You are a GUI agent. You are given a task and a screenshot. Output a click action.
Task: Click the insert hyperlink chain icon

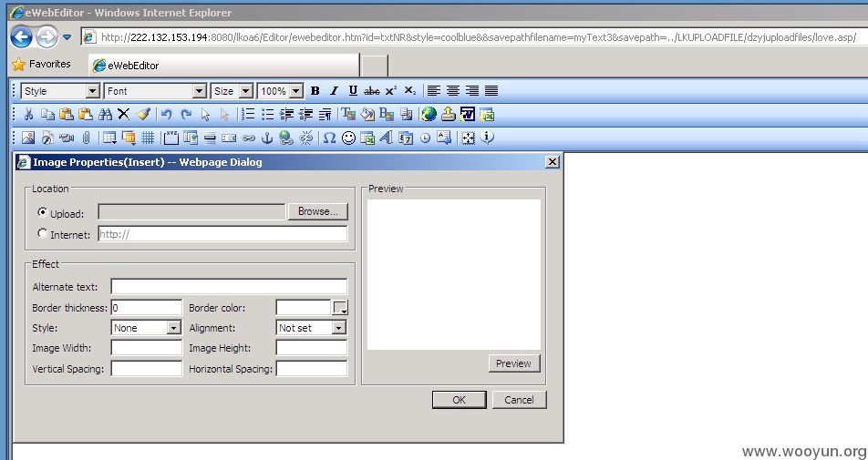[249, 138]
